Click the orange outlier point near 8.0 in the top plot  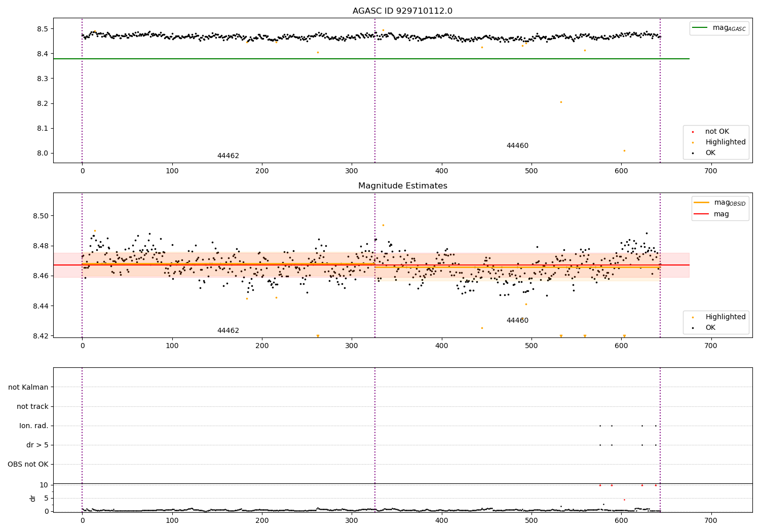[x=624, y=150]
